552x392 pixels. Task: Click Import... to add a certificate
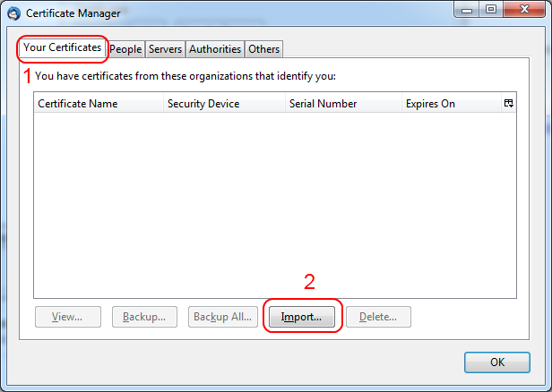301,317
